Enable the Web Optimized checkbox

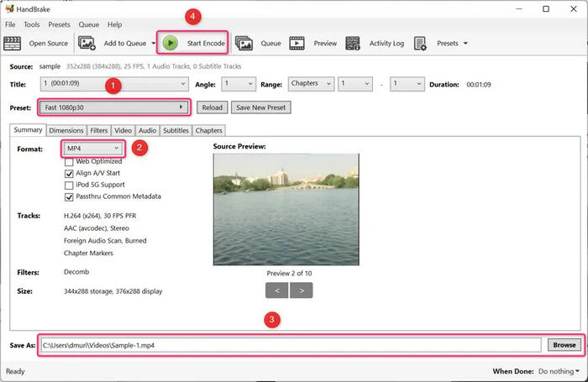69,162
